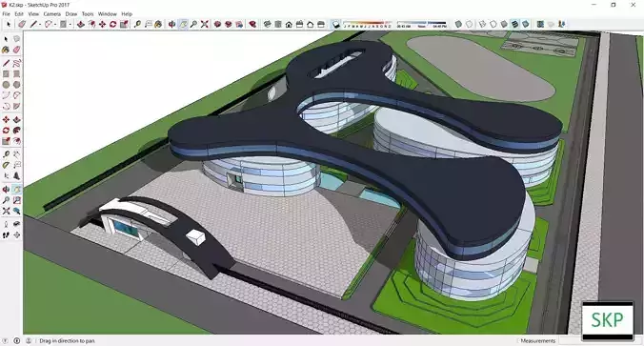Select Position Camera tool

click(x=6, y=224)
